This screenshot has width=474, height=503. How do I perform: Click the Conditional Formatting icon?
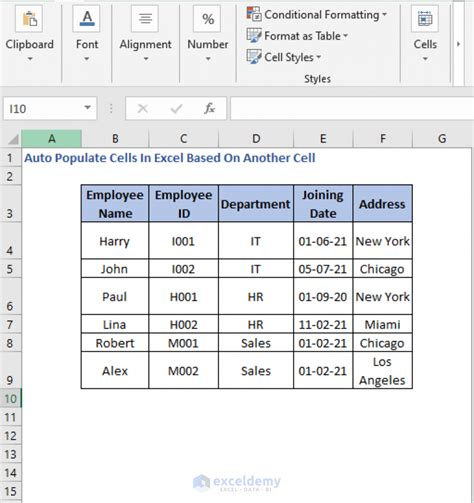[x=254, y=14]
